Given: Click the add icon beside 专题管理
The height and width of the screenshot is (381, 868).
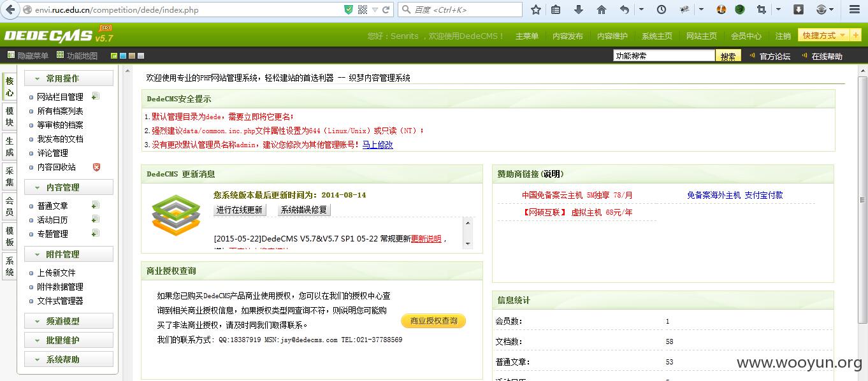Looking at the screenshot, I should click(x=96, y=233).
